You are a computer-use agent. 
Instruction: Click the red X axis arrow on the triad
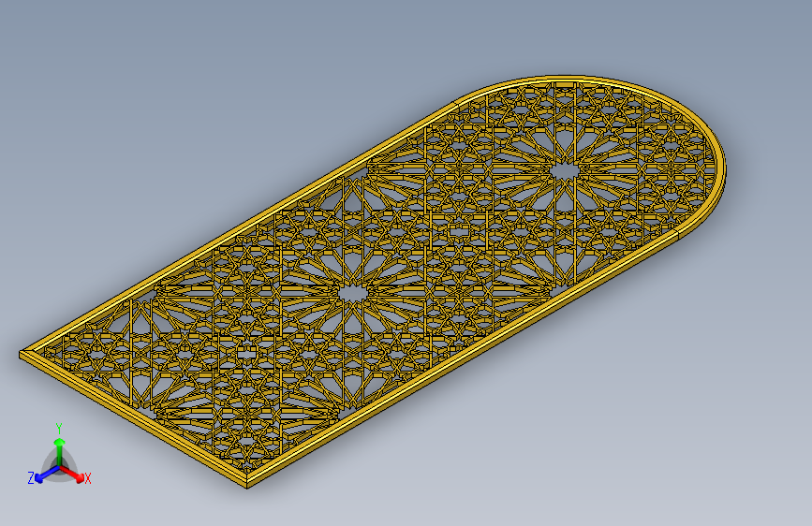72,474
